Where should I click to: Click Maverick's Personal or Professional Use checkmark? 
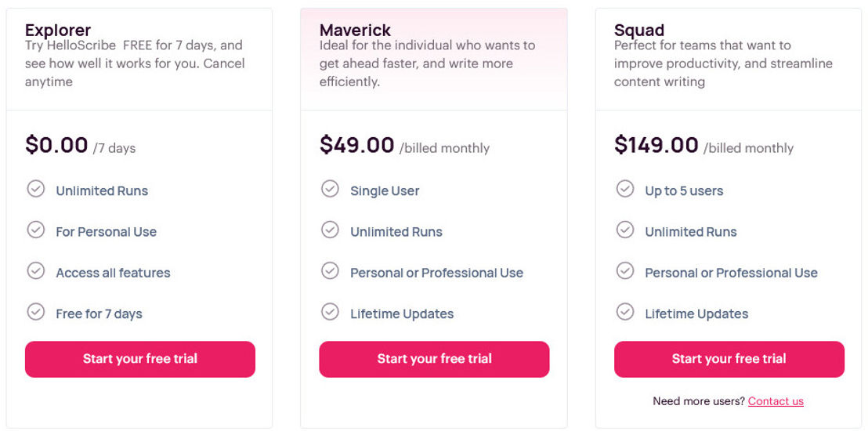tap(331, 271)
